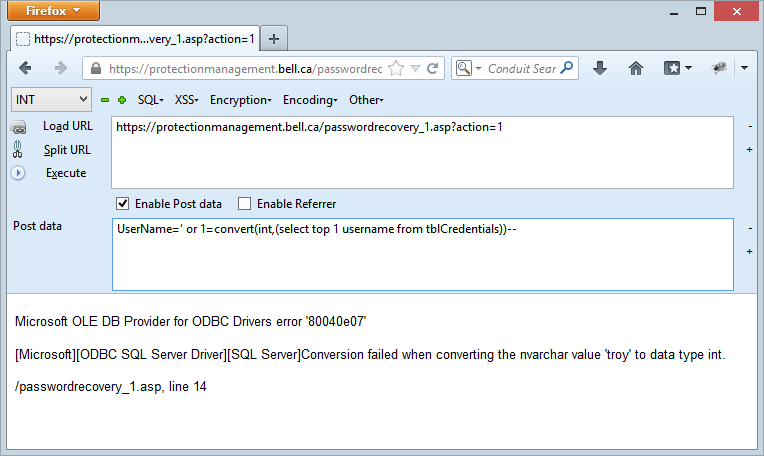The image size is (764, 456).
Task: Bookmark this page with star icon
Action: pos(396,68)
